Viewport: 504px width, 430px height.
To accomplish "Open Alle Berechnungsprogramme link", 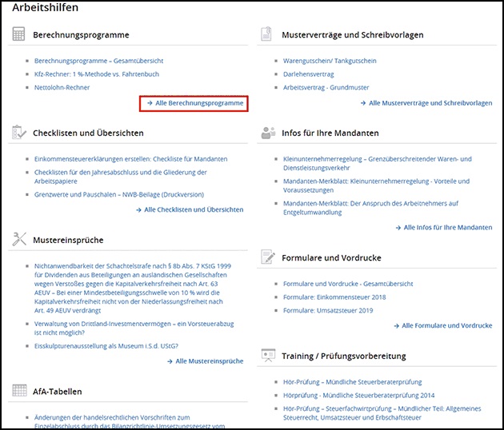I will [195, 103].
